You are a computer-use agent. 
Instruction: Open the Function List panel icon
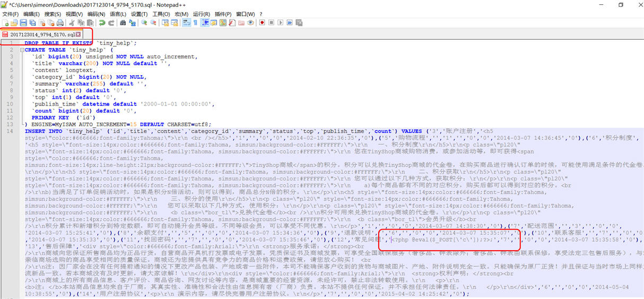[x=232, y=23]
